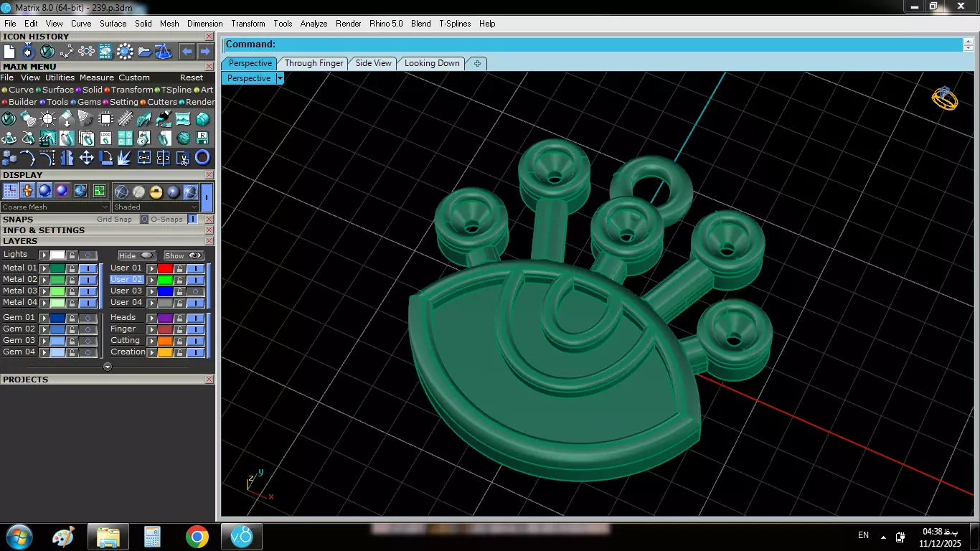
Task: Click the chain link join icon
Action: click(x=145, y=157)
